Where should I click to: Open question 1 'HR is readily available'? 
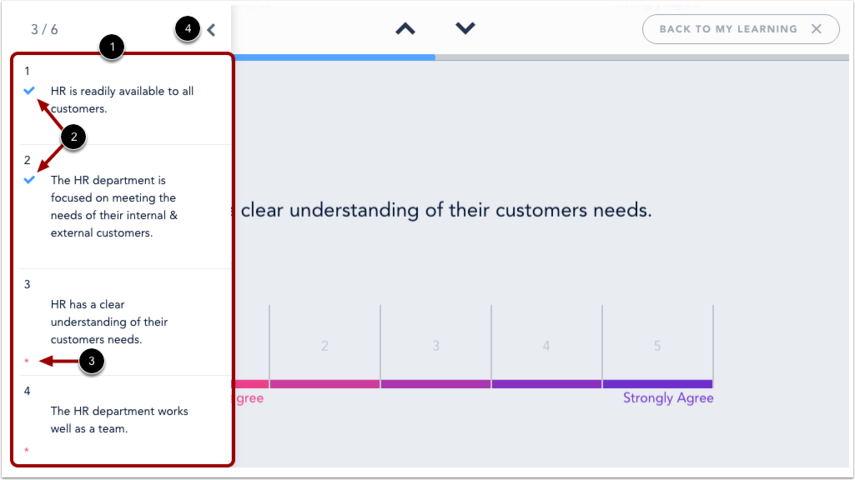pyautogui.click(x=122, y=100)
